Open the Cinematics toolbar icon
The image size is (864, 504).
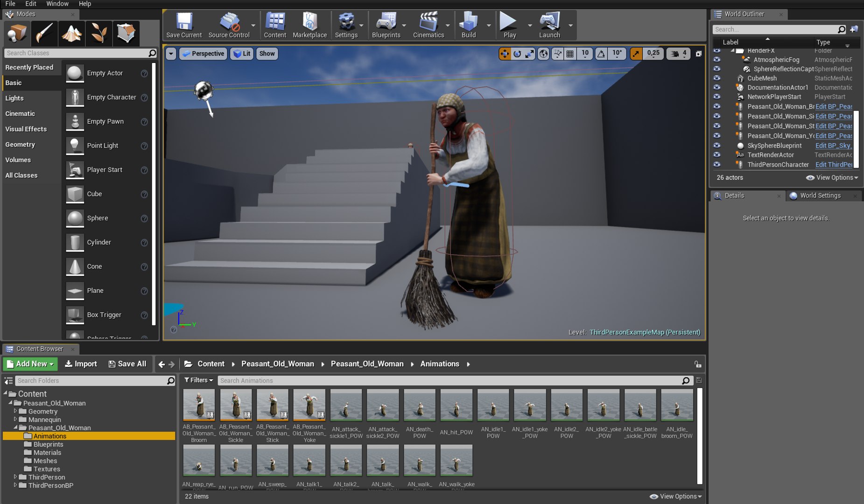(x=428, y=25)
